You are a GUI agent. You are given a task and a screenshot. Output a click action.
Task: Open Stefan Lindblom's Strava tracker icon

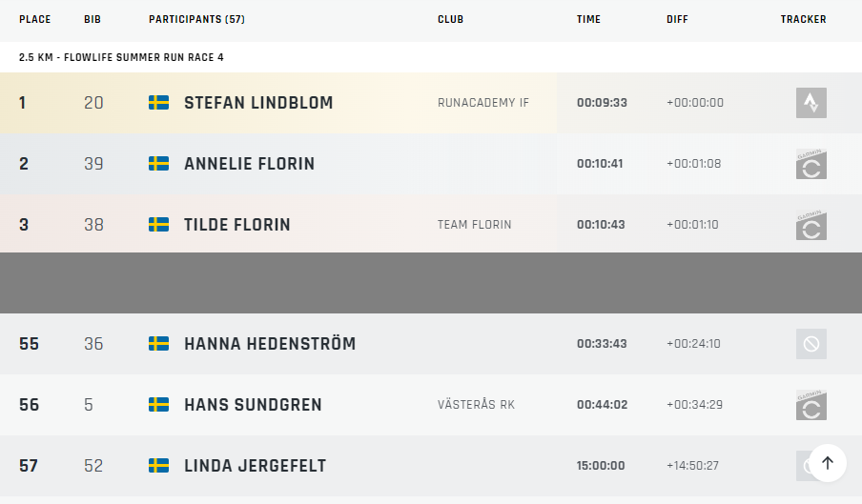point(811,103)
